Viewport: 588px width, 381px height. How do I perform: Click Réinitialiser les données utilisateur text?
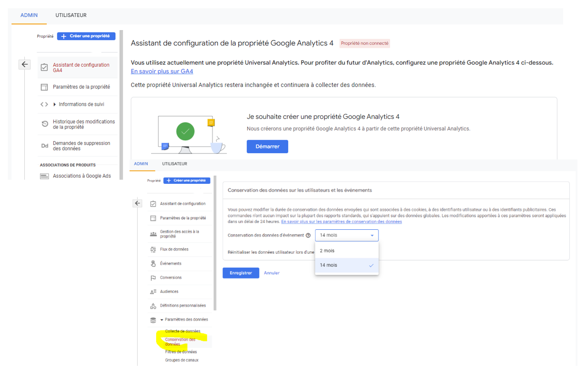271,252
